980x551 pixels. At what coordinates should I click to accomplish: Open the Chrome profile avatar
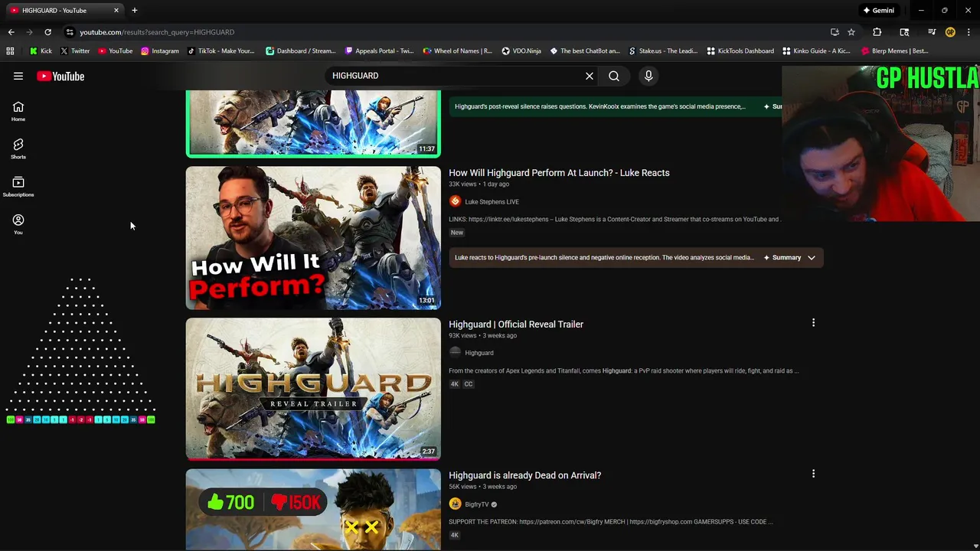coord(950,32)
